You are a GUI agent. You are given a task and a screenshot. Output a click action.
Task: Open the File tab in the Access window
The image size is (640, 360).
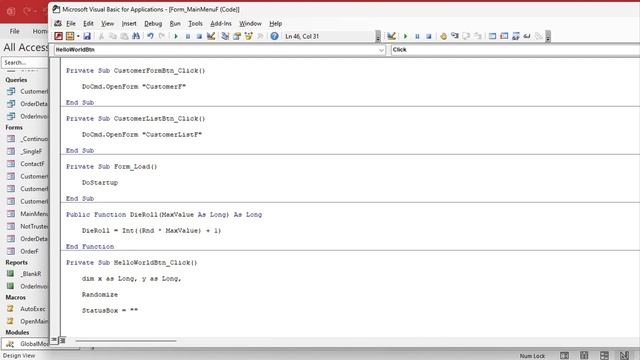coord(15,31)
